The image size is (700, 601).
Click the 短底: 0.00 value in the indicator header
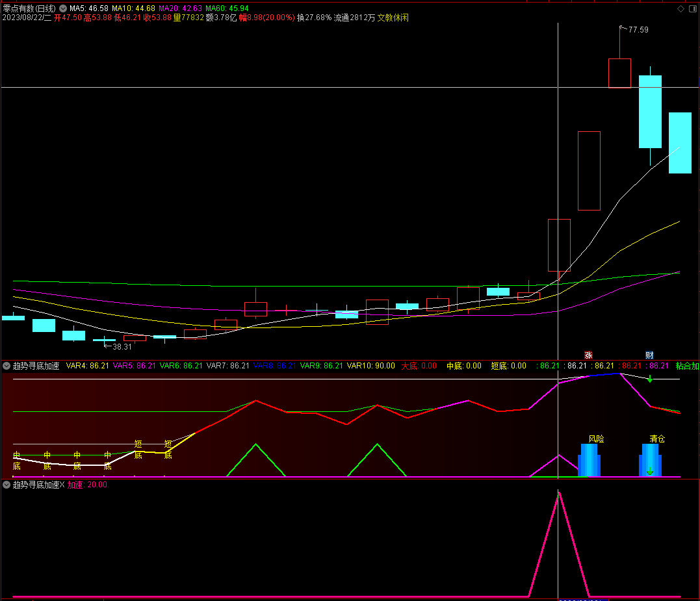click(508, 366)
